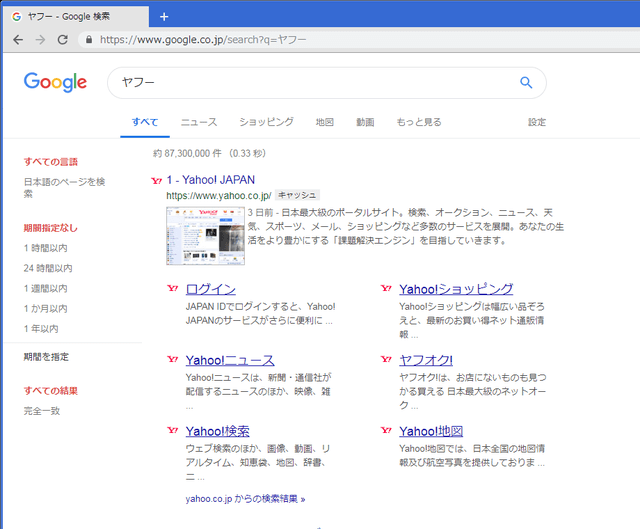Click the https://www.yahoo.co.jp/ URL link

(219, 196)
